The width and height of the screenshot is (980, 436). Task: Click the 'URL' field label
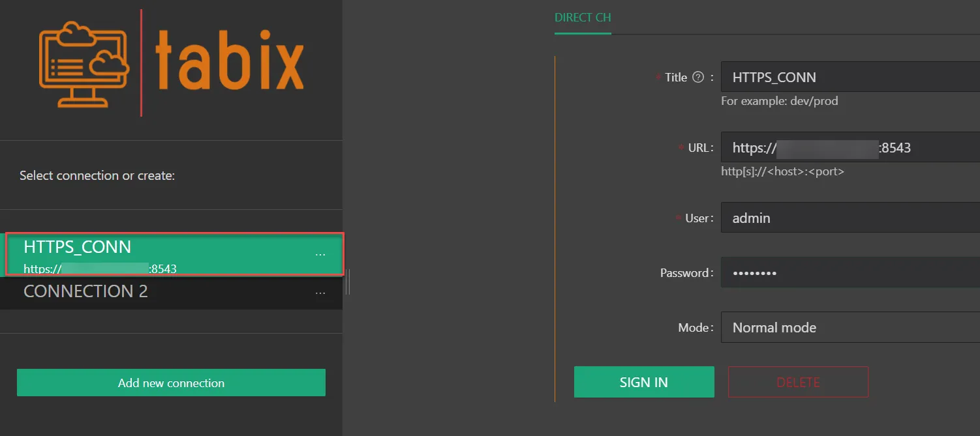point(698,148)
